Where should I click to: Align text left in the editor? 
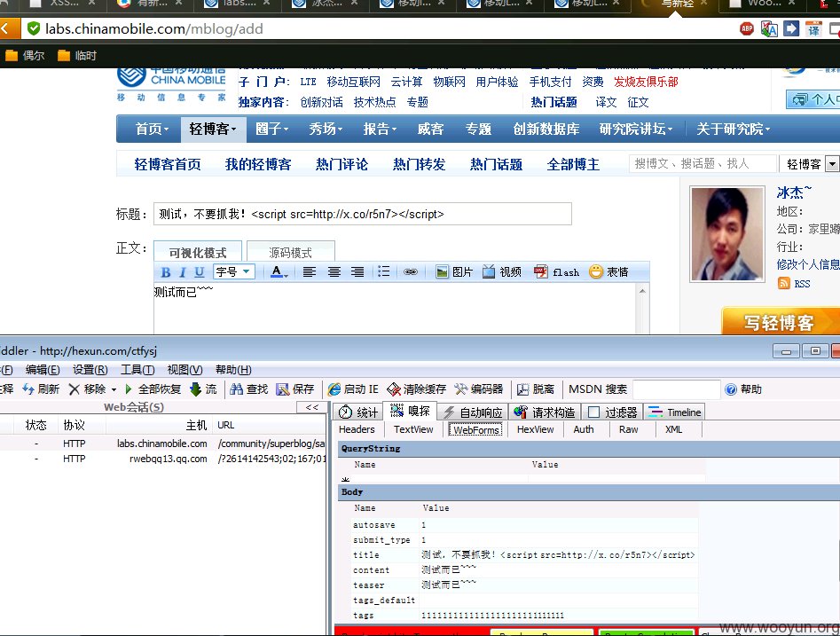(x=309, y=272)
